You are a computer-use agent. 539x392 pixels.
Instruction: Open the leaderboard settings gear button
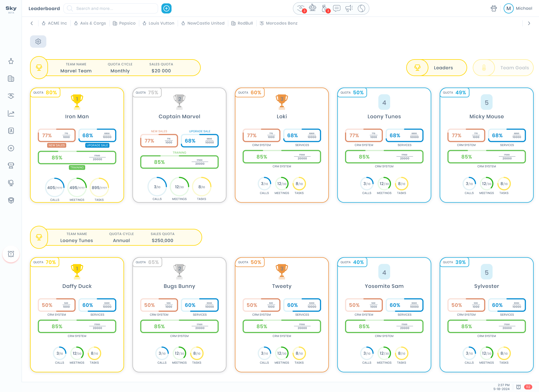(x=38, y=42)
